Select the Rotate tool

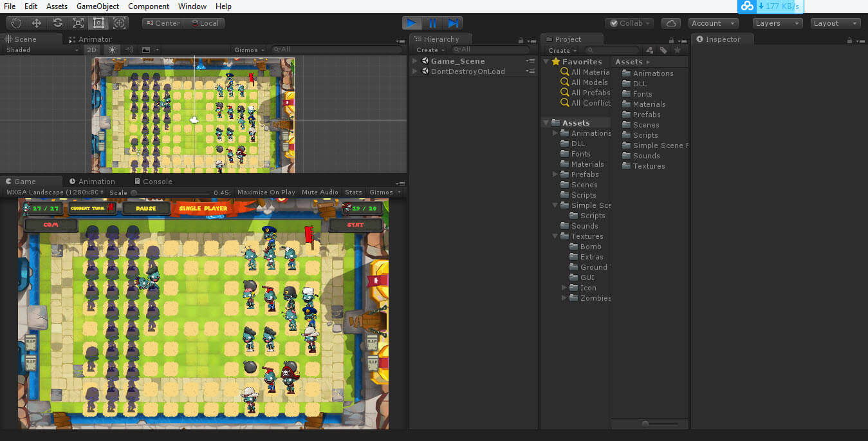57,23
